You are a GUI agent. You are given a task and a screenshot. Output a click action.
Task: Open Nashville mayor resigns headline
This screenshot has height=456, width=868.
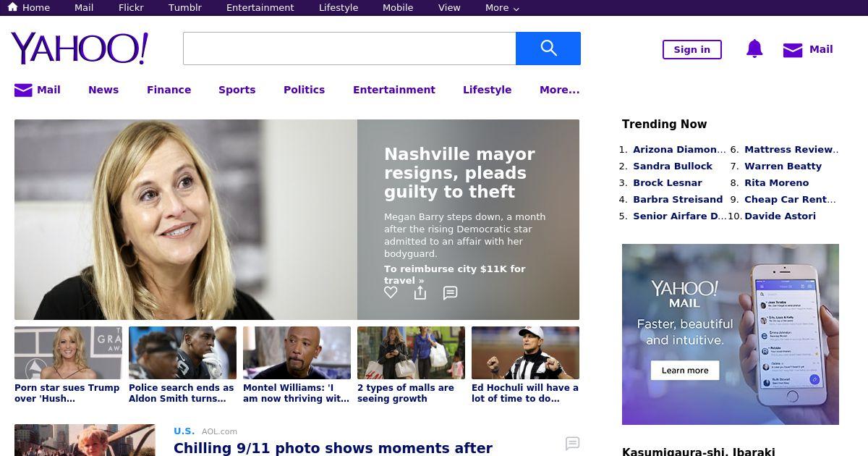459,173
